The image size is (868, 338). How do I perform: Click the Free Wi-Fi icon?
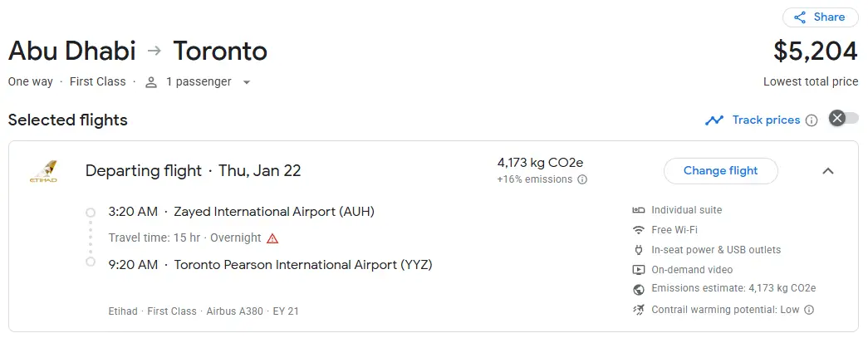point(639,230)
